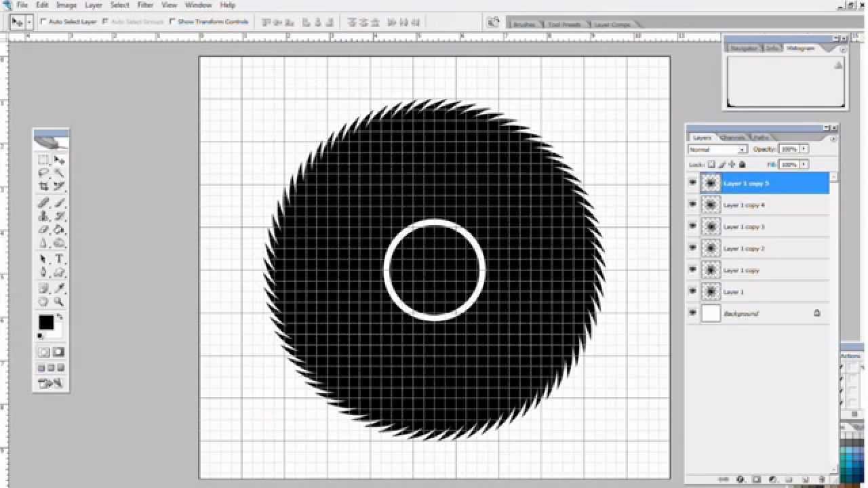Open the View menu
The image size is (868, 488).
pyautogui.click(x=169, y=5)
